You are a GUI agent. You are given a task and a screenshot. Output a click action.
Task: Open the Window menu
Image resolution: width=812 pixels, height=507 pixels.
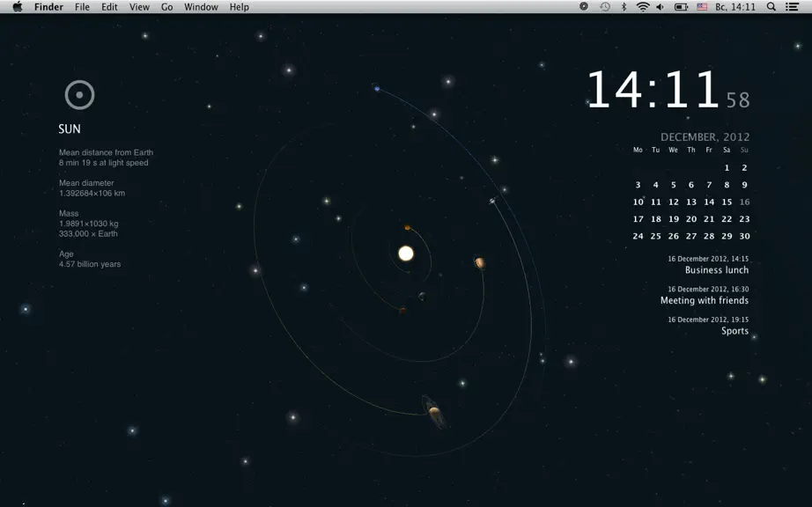pos(201,7)
